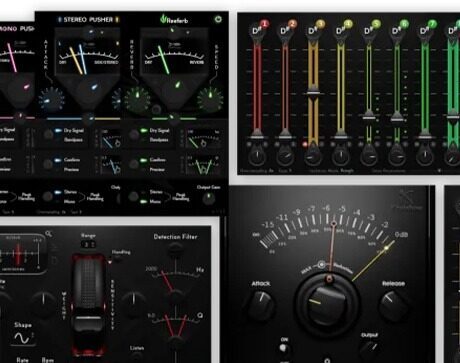Click the green W-shaped curve display

(x=203, y=166)
